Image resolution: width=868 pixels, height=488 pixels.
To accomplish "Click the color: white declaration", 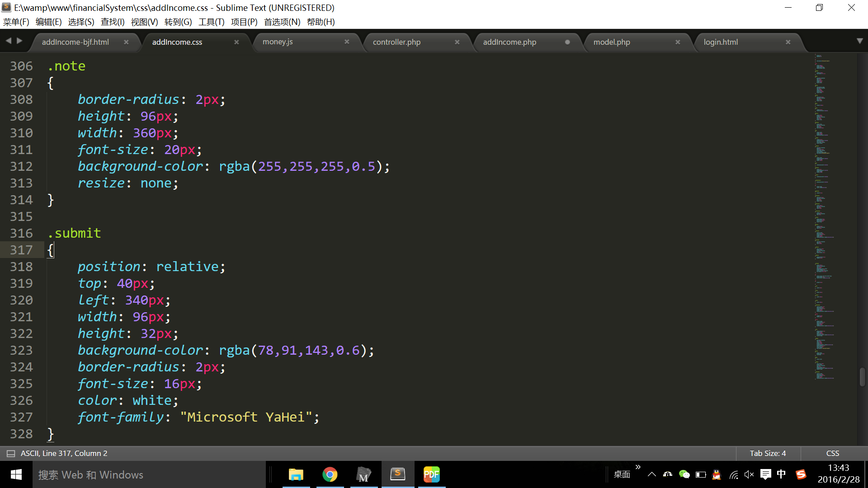I will tap(128, 400).
